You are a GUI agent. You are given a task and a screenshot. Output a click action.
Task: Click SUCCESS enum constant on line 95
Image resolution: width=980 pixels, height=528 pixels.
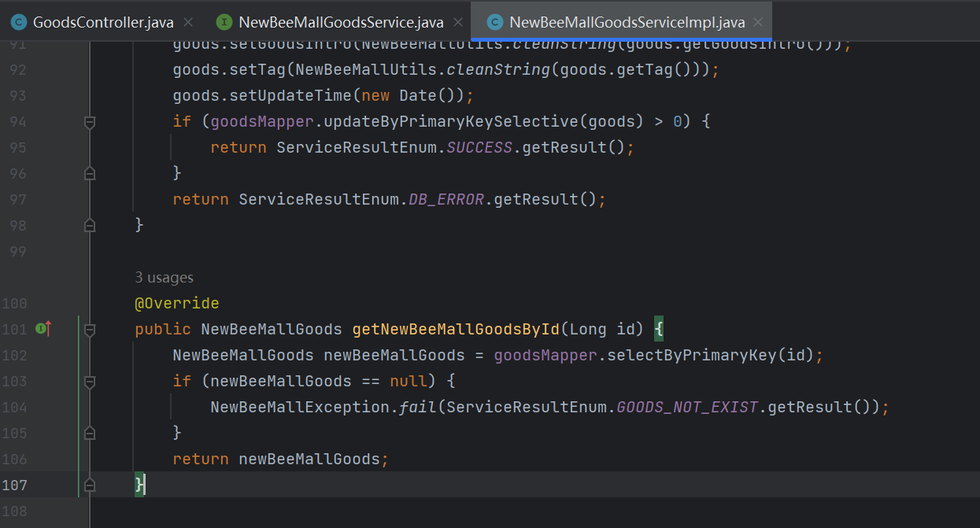479,147
